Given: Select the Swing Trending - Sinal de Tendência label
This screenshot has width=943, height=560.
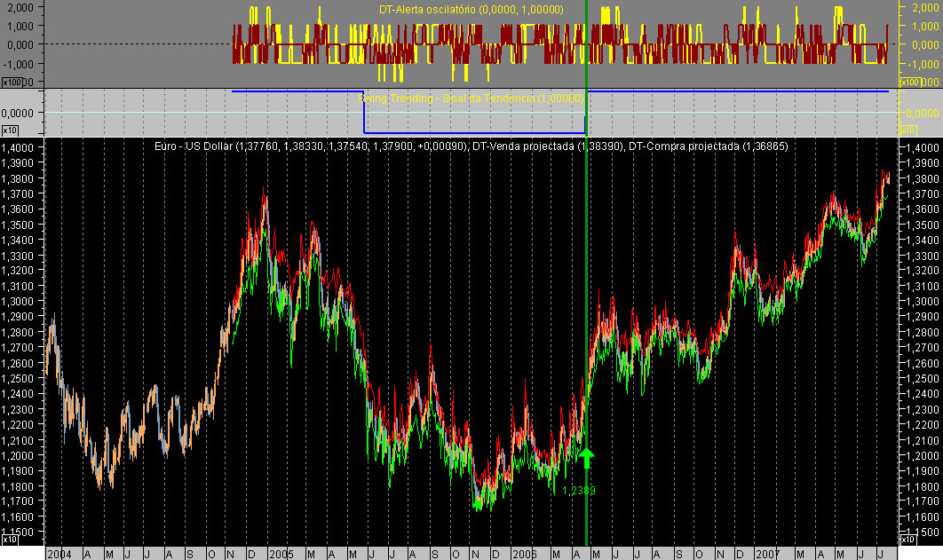Looking at the screenshot, I should point(472,100).
